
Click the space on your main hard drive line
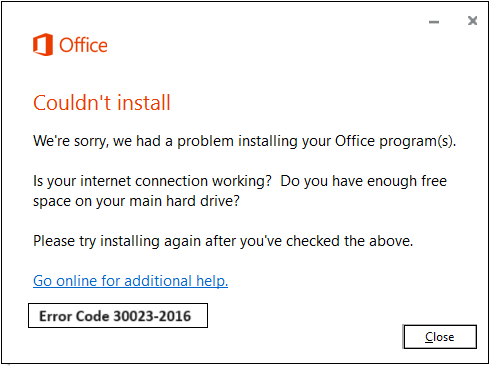pos(136,201)
